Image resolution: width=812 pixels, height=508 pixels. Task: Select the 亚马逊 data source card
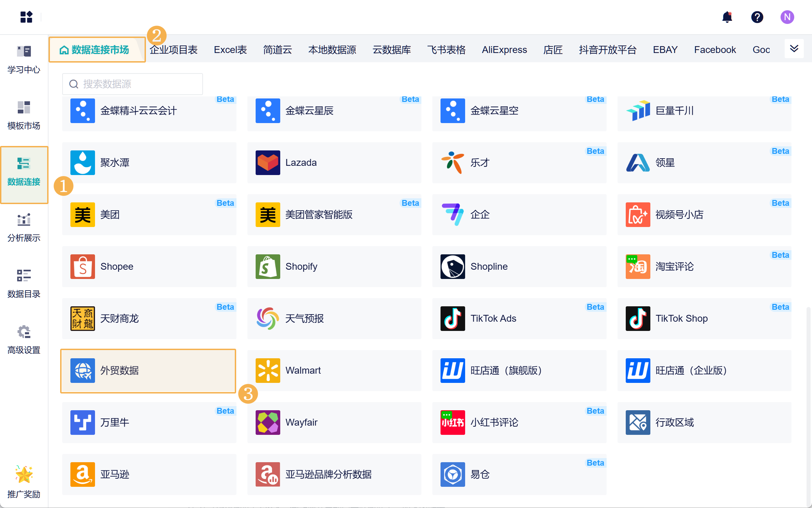tap(149, 474)
